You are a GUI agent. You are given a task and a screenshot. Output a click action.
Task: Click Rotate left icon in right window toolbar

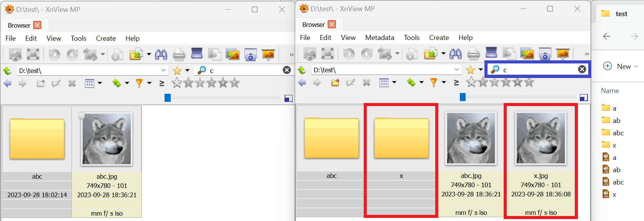(x=349, y=54)
